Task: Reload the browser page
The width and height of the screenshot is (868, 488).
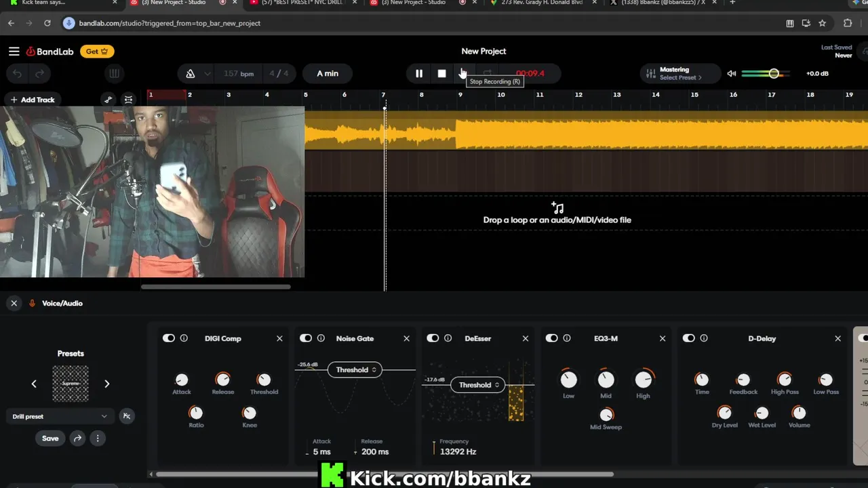Action: tap(47, 23)
